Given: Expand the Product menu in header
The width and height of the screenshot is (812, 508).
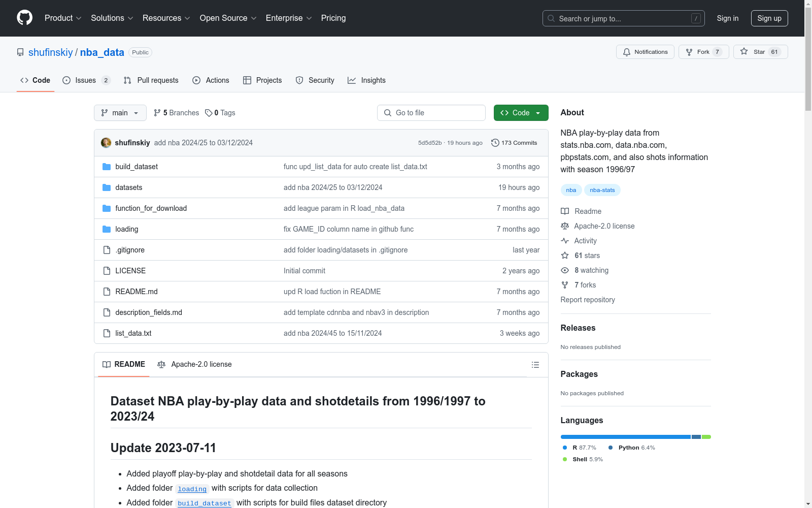Looking at the screenshot, I should pyautogui.click(x=63, y=18).
